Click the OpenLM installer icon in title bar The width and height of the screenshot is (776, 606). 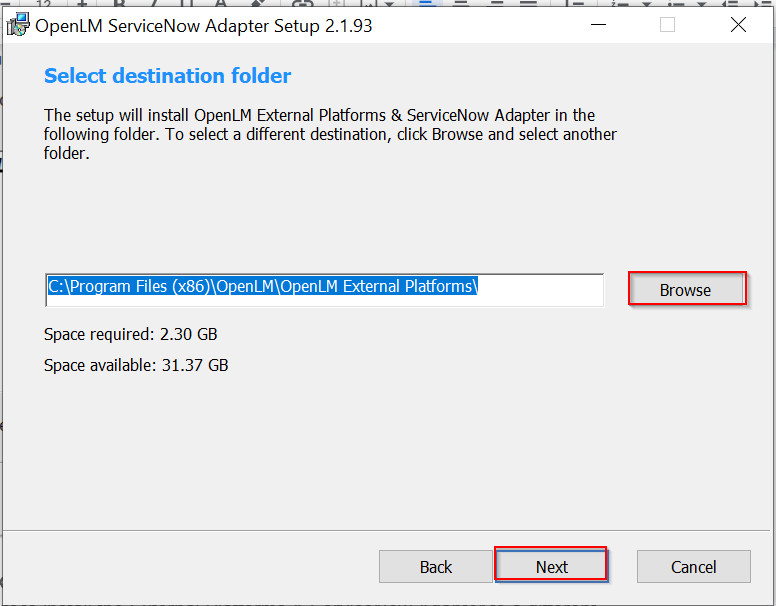click(19, 25)
